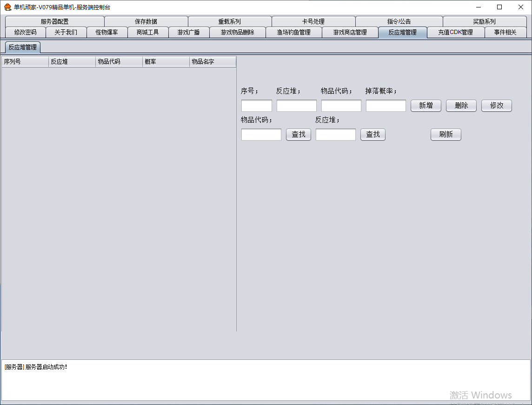Open the 渔场钓鱼管理 tab
Image resolution: width=532 pixels, height=405 pixels.
click(293, 32)
